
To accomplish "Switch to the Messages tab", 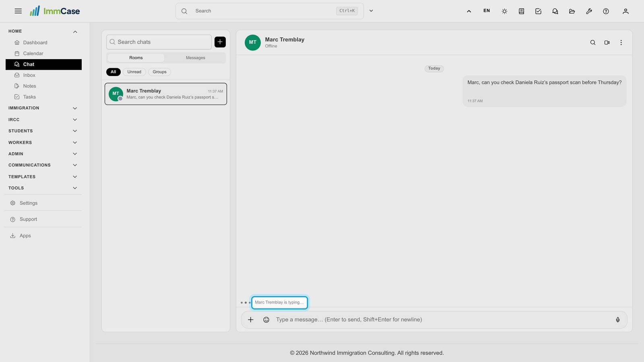I will [195, 58].
